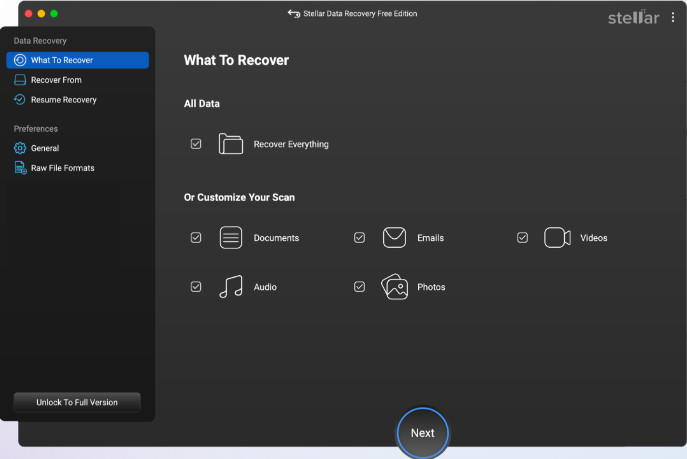Click the Photos label
The height and width of the screenshot is (459, 687).
(431, 287)
